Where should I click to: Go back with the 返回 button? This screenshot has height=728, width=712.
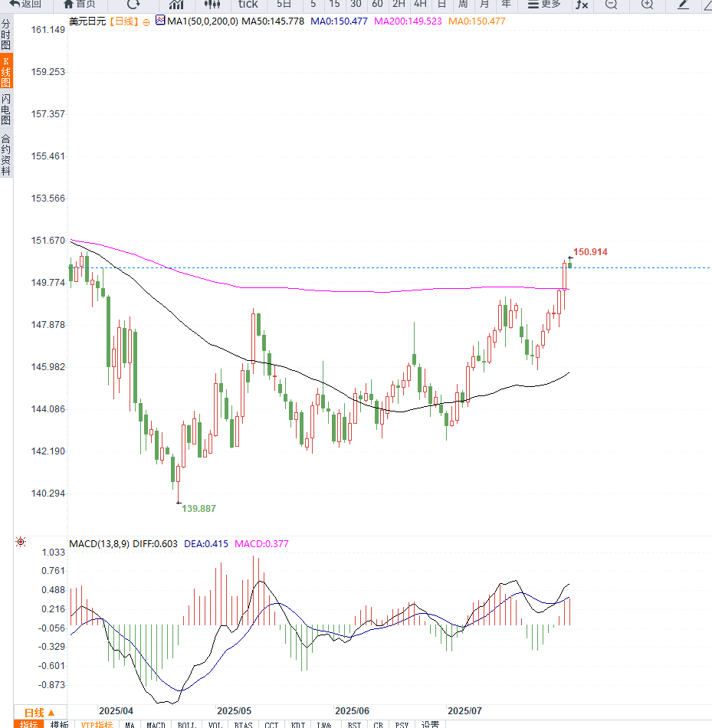click(25, 4)
